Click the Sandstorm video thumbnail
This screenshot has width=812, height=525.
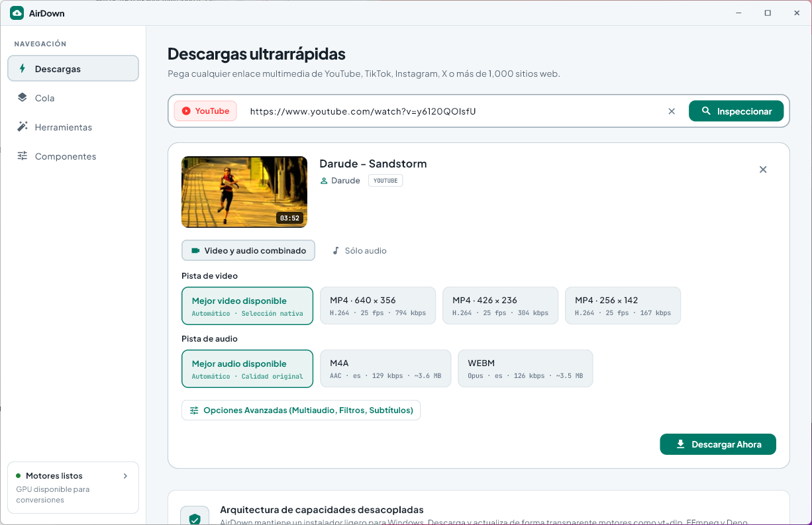pos(244,192)
